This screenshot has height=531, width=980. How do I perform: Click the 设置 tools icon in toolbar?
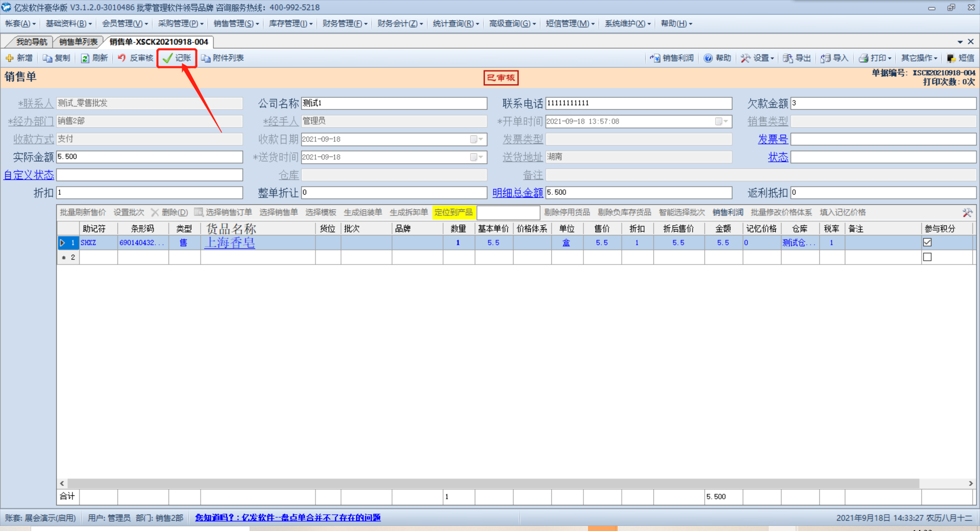coord(746,58)
